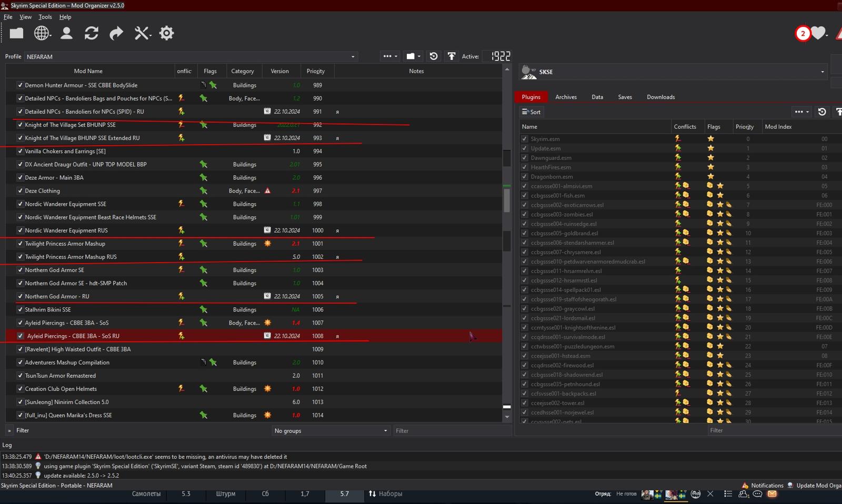The width and height of the screenshot is (842, 504).
Task: Click the mod list Filter text field
Action: (453, 430)
